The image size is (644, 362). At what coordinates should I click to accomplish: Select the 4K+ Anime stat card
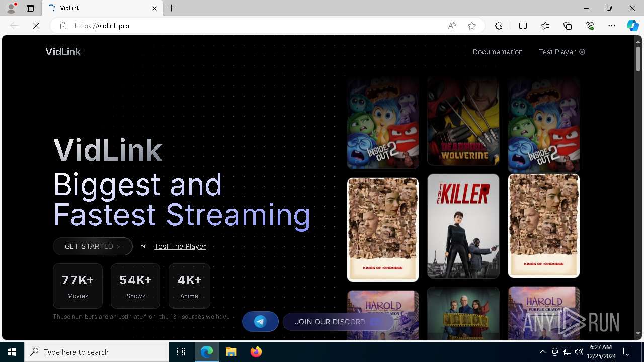(x=189, y=286)
